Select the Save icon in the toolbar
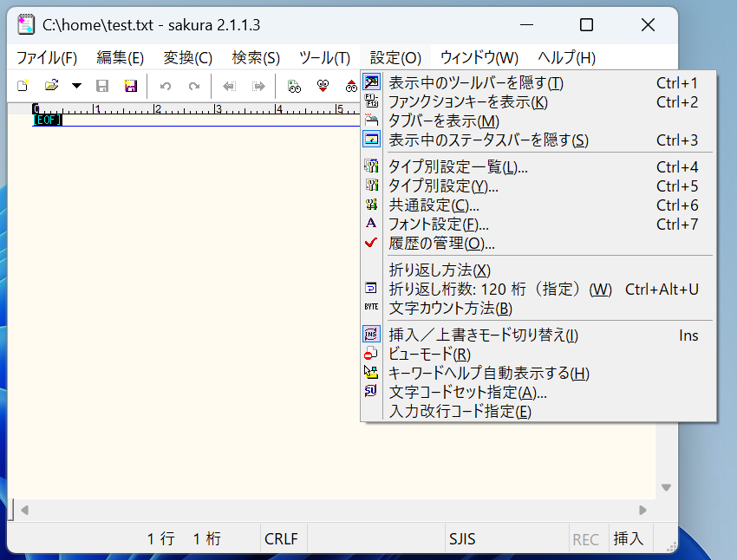This screenshot has width=737, height=560. (102, 85)
